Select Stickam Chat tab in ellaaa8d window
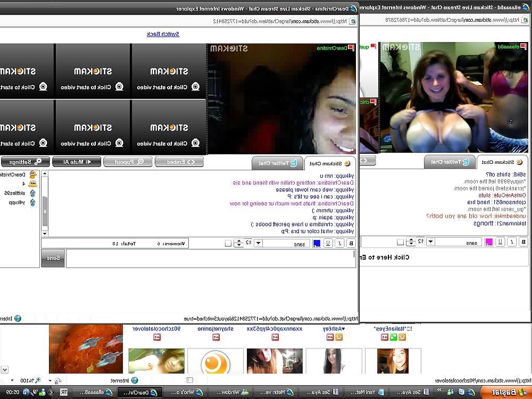This screenshot has height=399, width=532. click(x=502, y=162)
